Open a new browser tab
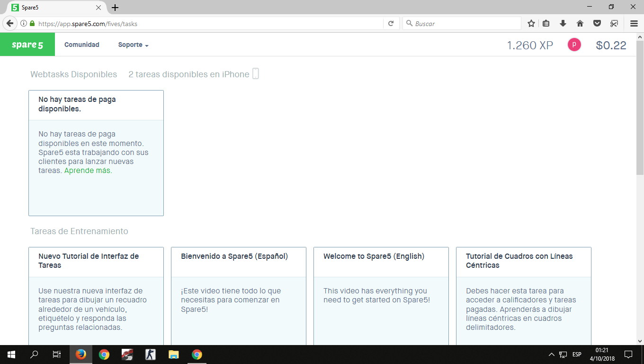 click(x=115, y=8)
